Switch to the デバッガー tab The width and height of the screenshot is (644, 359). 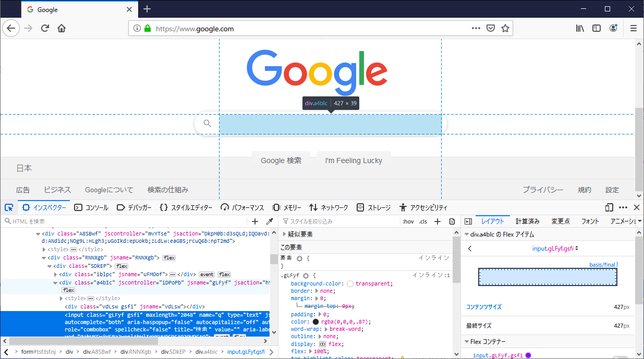134,207
